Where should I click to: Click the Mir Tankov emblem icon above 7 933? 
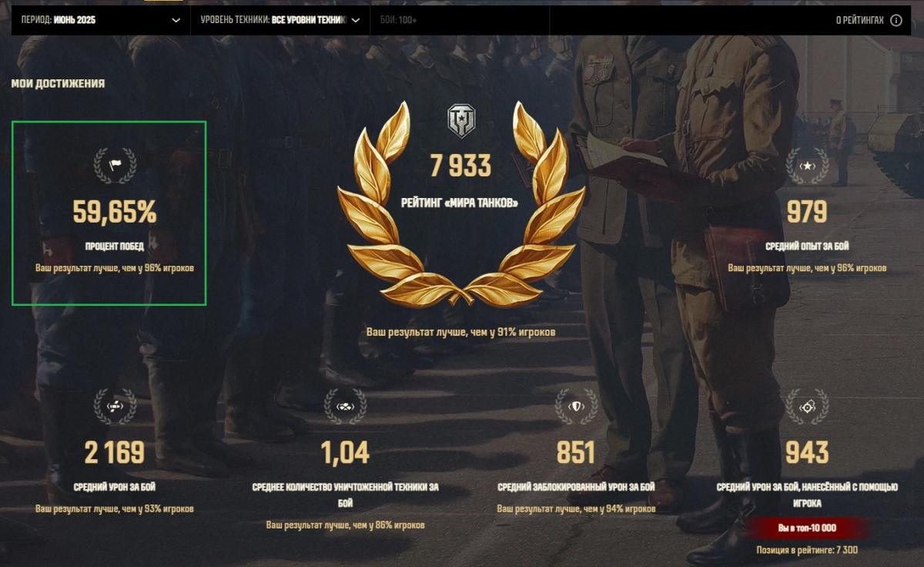[461, 121]
